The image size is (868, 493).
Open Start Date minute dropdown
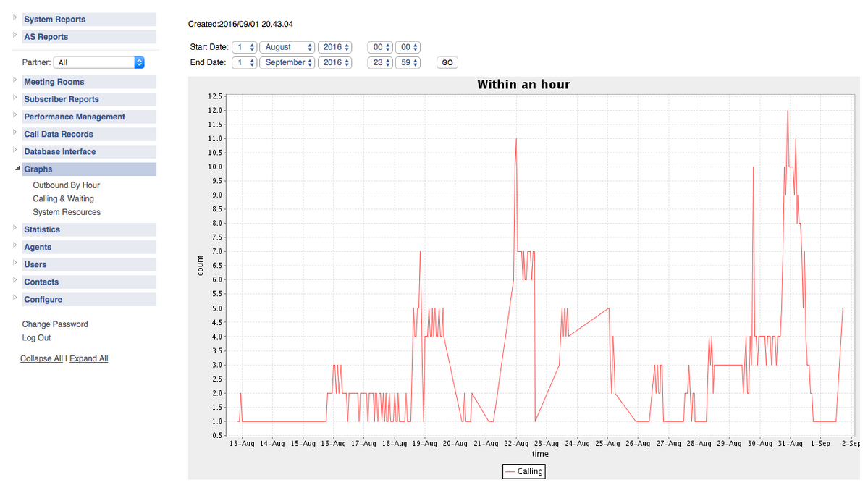coord(408,48)
